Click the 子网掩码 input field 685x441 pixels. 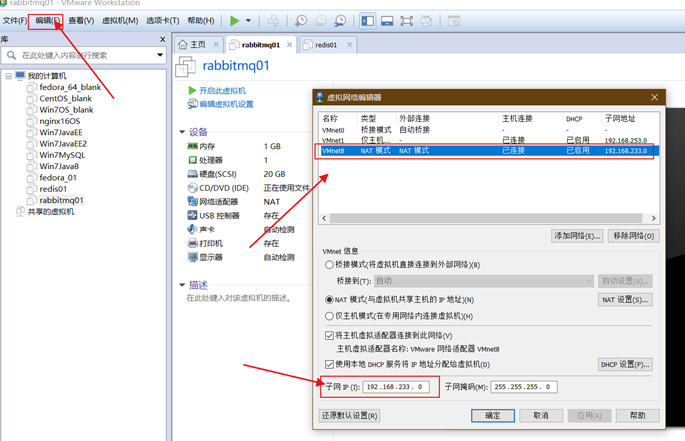[x=524, y=387]
